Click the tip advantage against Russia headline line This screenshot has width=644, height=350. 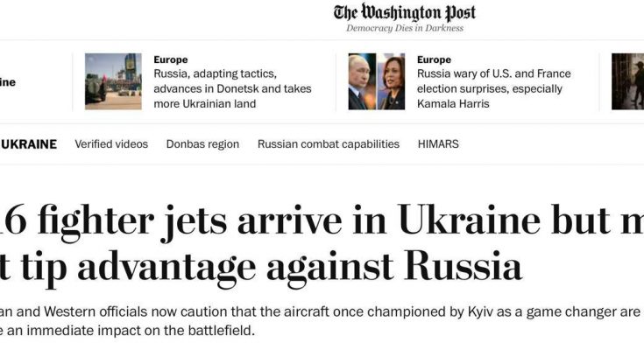coord(261,267)
